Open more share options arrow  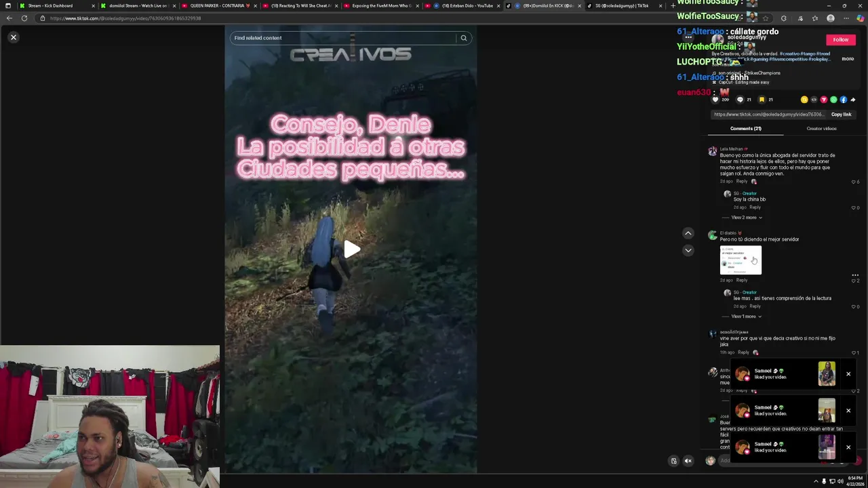[x=853, y=100]
